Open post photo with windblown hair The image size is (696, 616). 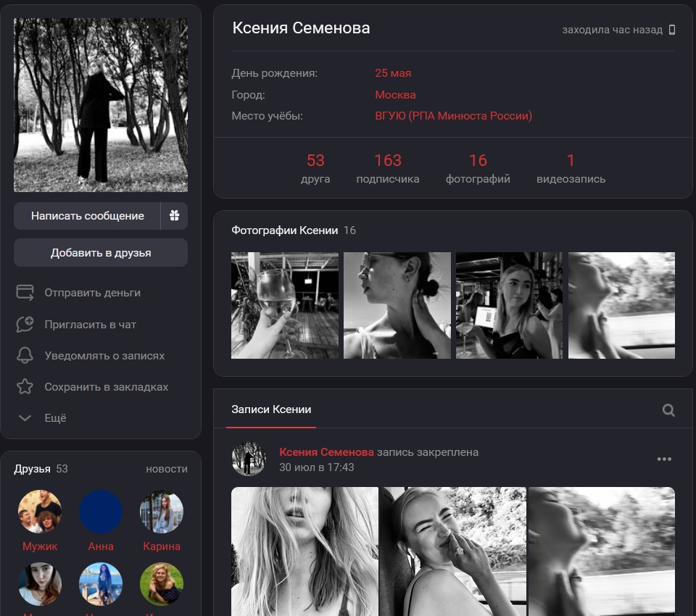click(305, 552)
